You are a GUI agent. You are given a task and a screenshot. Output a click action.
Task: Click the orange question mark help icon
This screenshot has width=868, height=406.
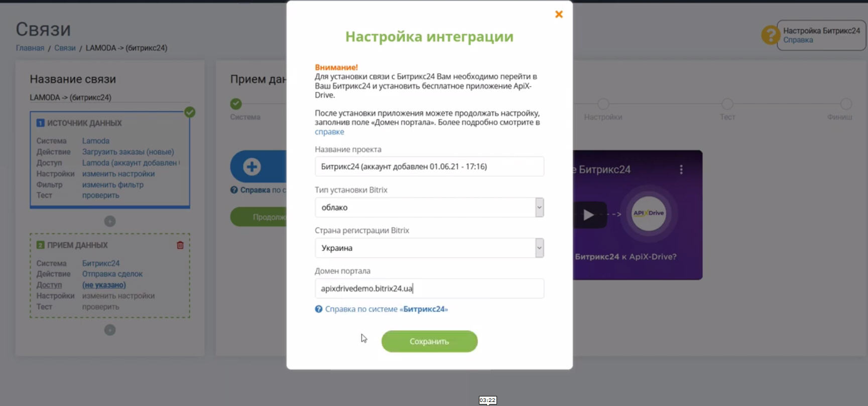[770, 35]
